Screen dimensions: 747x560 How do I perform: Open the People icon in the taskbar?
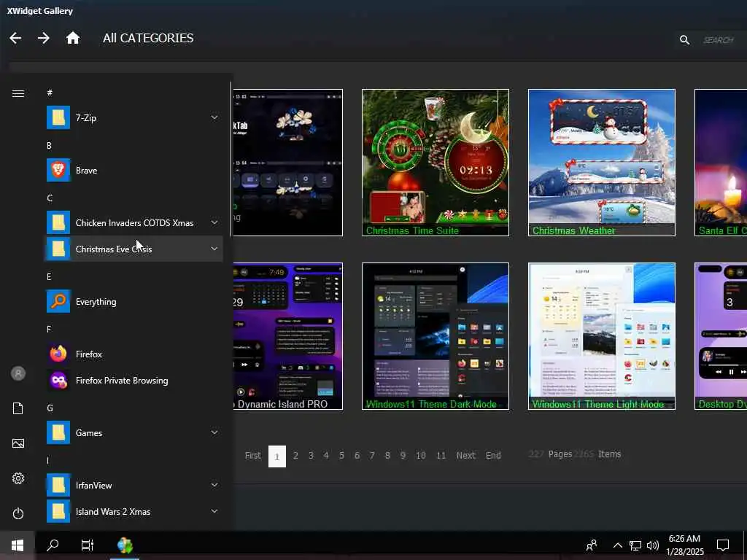point(592,545)
